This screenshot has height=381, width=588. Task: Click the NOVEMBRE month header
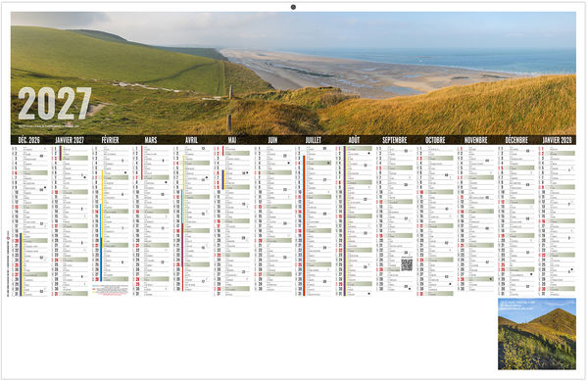(476, 140)
